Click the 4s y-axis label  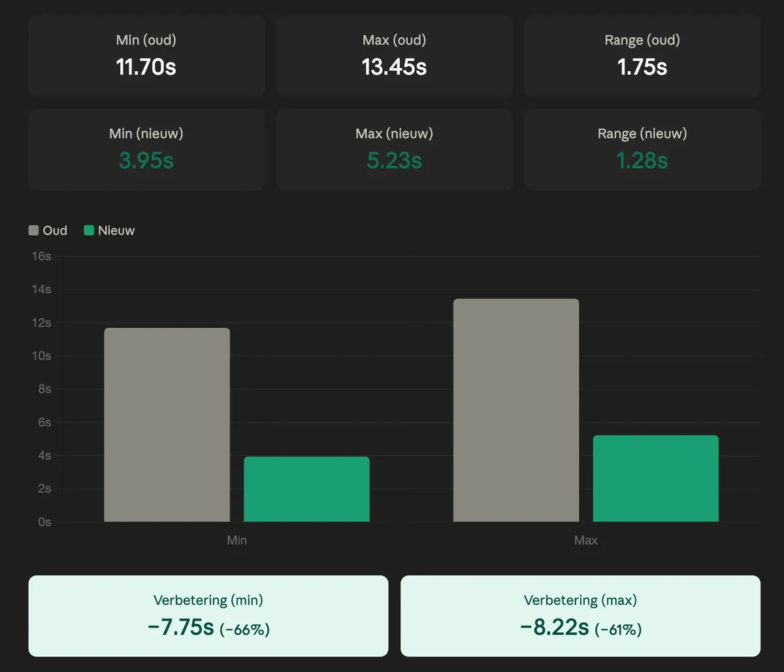point(44,455)
